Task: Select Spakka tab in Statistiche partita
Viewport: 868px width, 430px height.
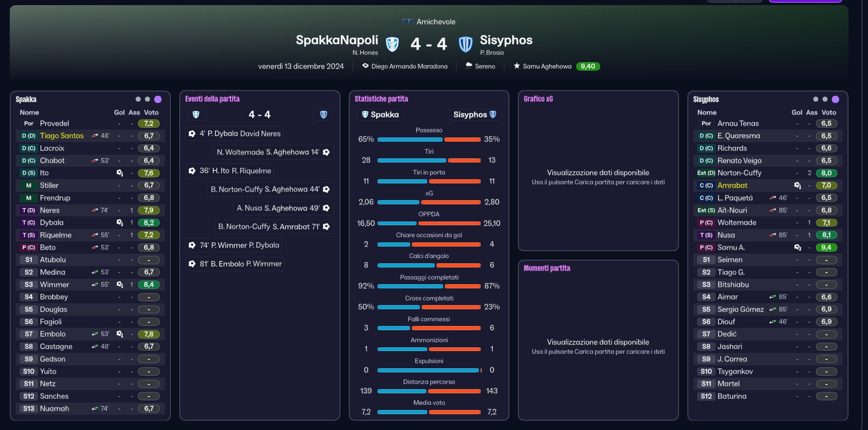Action: (380, 115)
